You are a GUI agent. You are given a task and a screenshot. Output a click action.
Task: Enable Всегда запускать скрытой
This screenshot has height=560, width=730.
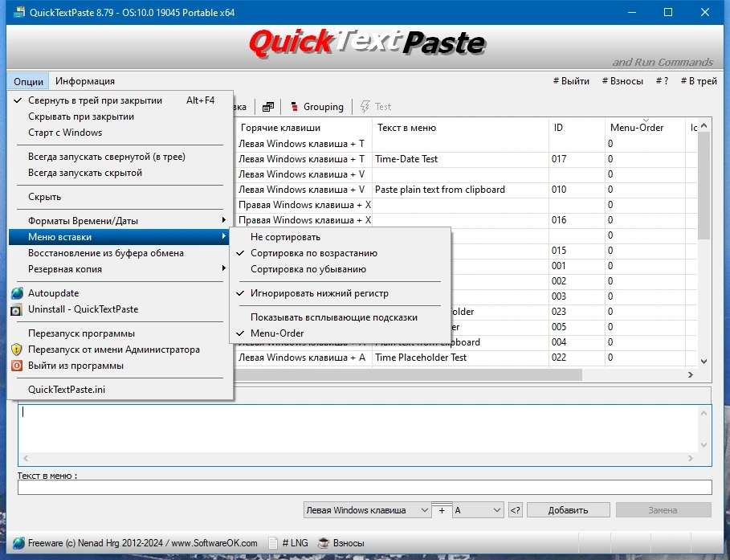pos(120,173)
